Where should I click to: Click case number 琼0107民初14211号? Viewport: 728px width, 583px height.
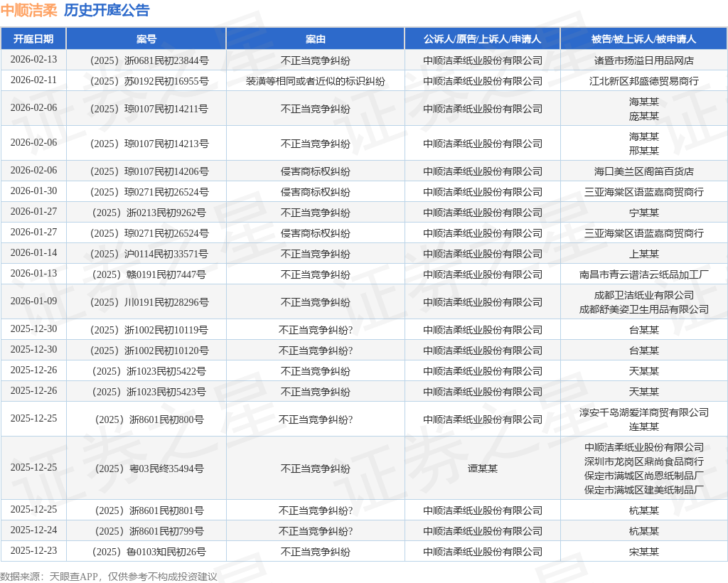coord(149,109)
